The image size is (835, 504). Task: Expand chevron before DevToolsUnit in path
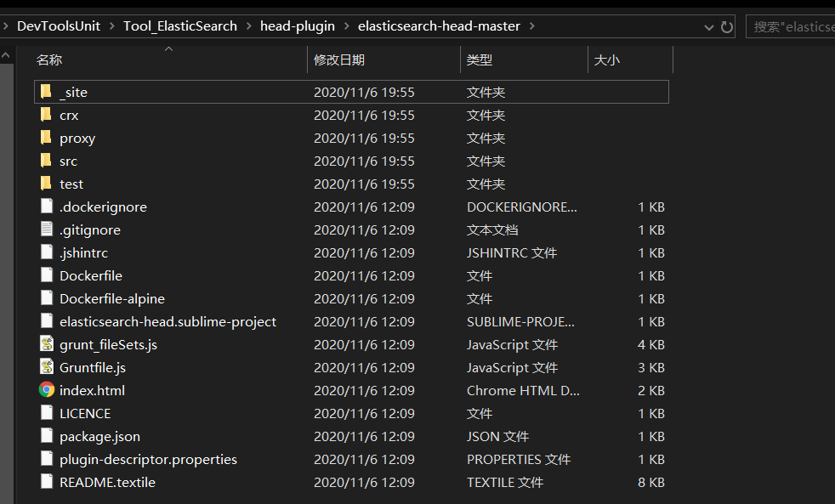(5, 26)
